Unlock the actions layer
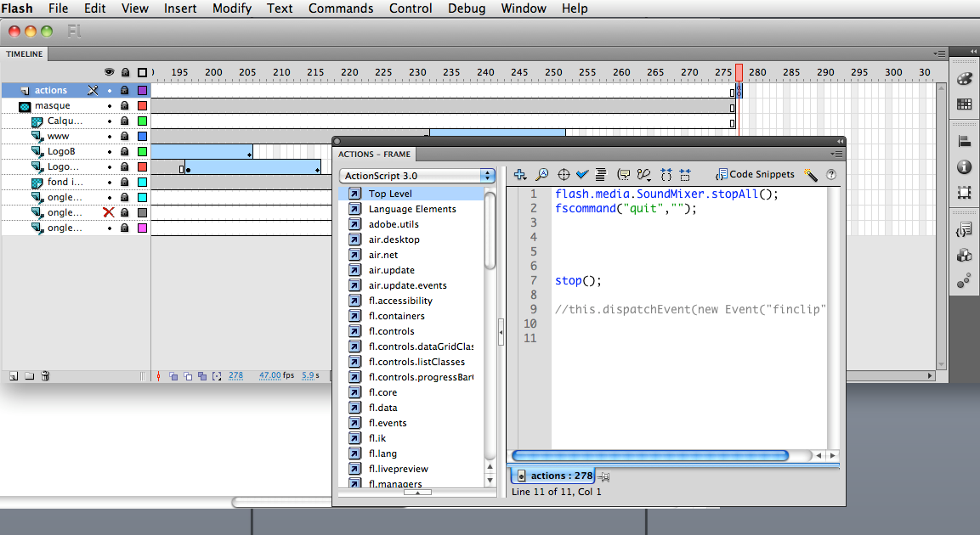Image resolution: width=980 pixels, height=535 pixels. 125,91
